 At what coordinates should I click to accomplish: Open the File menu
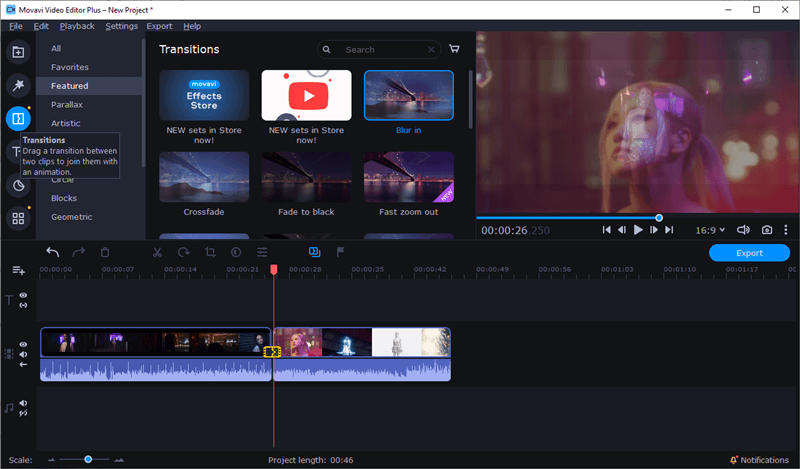(16, 26)
